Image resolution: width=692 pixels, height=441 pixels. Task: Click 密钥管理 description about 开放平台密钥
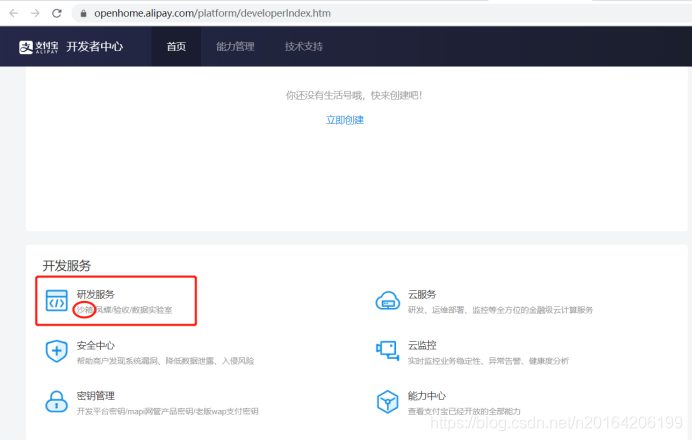167,411
